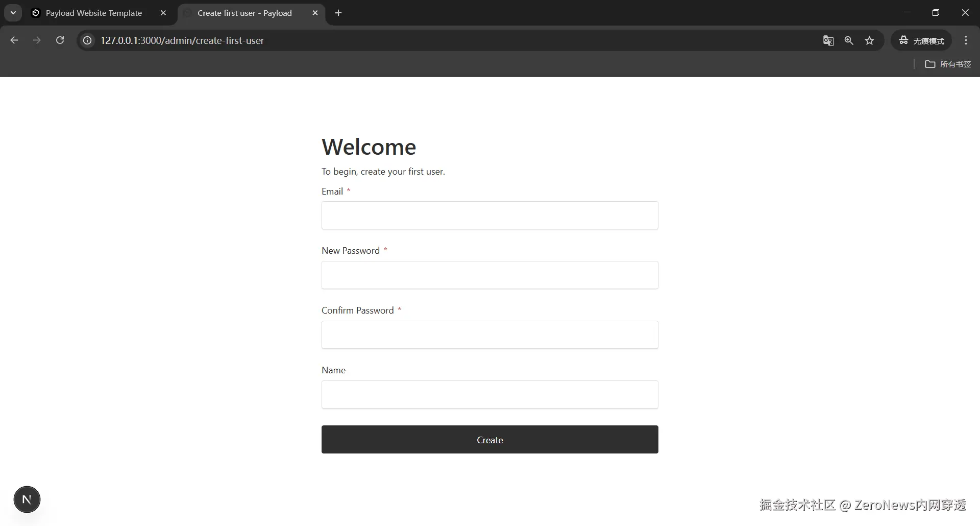Open the site information icon

(x=87, y=40)
